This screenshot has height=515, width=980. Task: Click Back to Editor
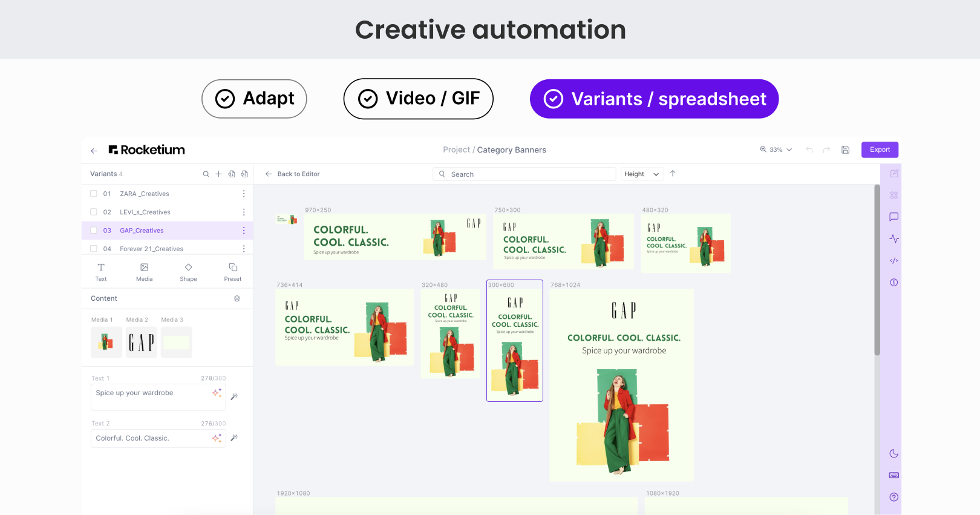click(292, 174)
